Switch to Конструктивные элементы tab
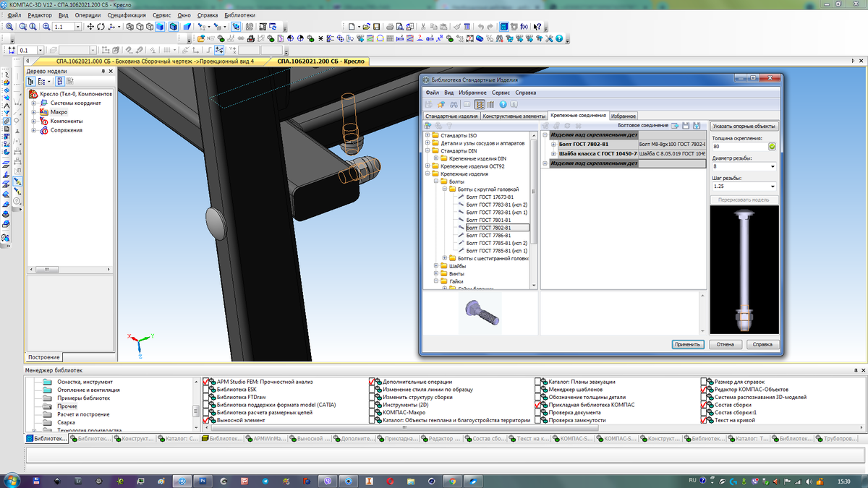The width and height of the screenshot is (868, 488). click(x=514, y=116)
